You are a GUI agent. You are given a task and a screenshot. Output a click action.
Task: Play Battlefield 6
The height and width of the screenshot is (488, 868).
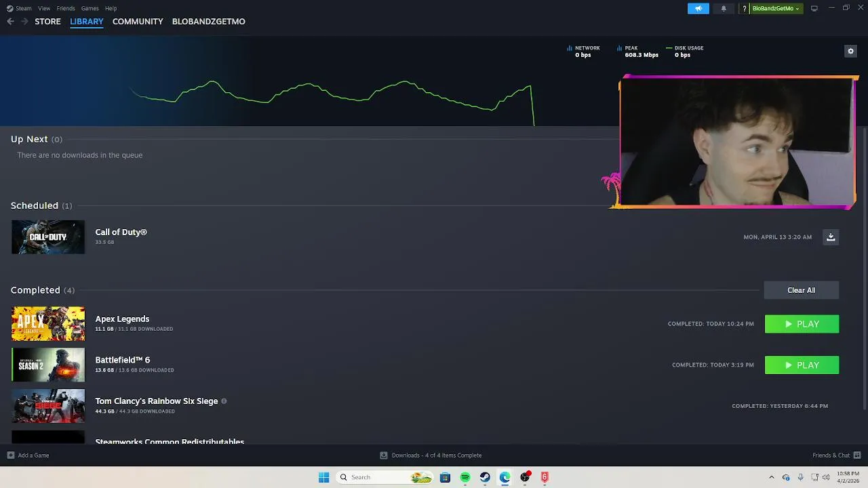[x=802, y=365]
